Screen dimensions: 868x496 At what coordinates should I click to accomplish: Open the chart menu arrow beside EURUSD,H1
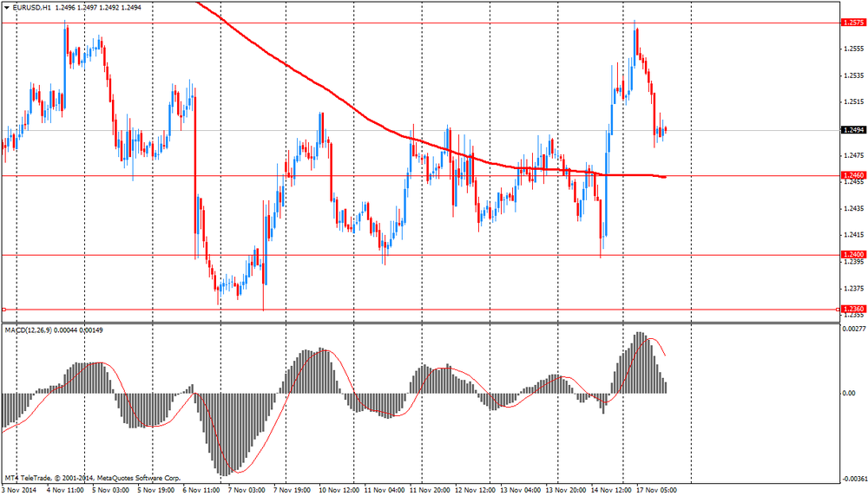click(7, 8)
